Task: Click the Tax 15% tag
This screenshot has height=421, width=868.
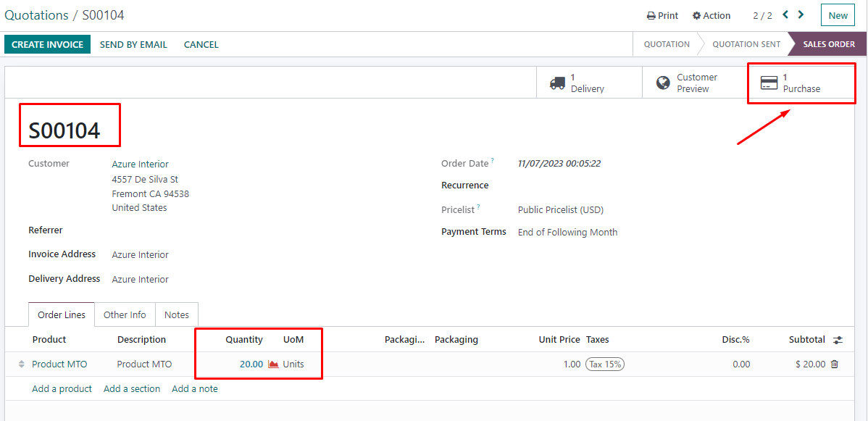Action: point(605,364)
